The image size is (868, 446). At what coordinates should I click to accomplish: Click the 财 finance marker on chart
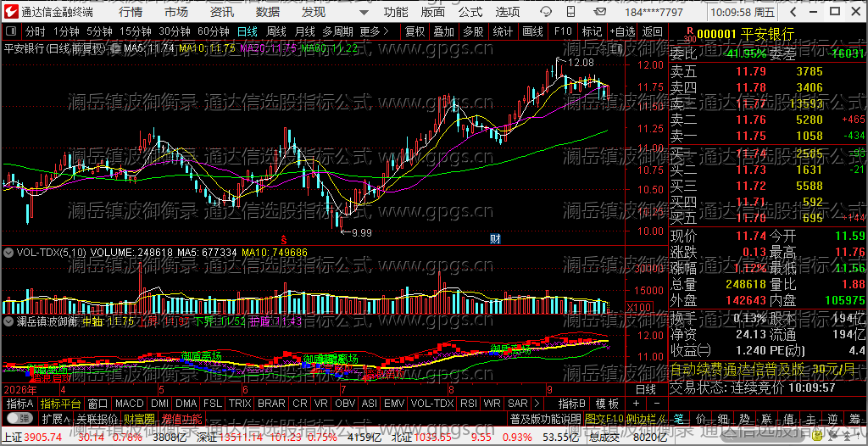coord(495,239)
